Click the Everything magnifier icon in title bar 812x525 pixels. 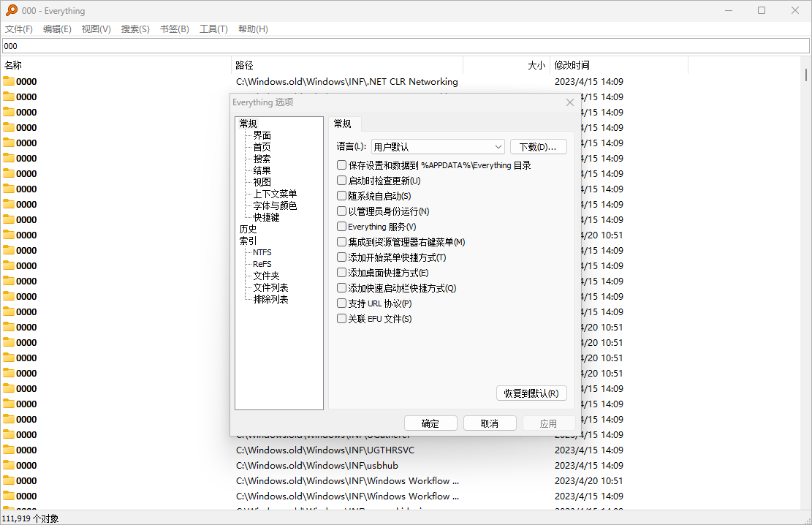12,10
